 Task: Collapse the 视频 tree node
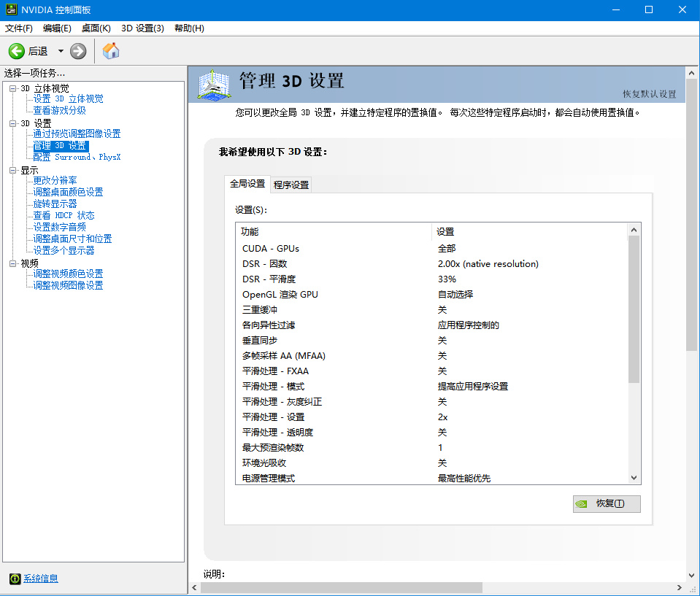(12, 263)
